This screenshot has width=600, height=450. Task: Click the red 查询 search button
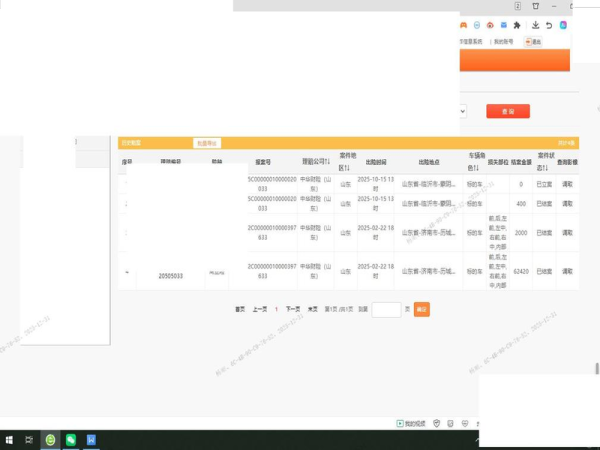click(x=508, y=111)
